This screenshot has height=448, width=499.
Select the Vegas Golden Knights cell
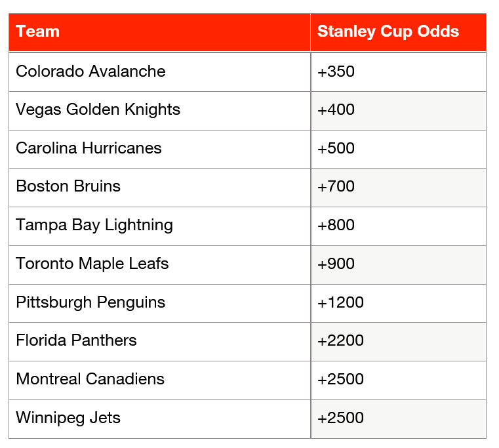tap(98, 110)
